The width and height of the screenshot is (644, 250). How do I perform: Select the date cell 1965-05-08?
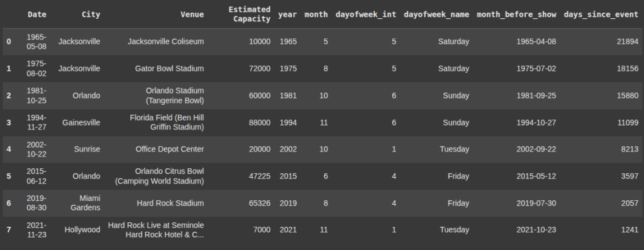[x=36, y=41]
